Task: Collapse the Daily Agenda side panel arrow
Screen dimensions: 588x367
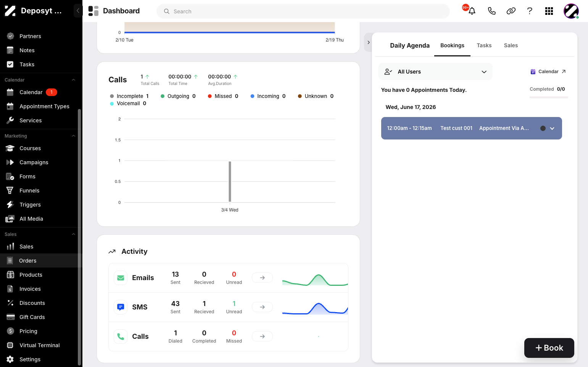Action: pyautogui.click(x=368, y=42)
